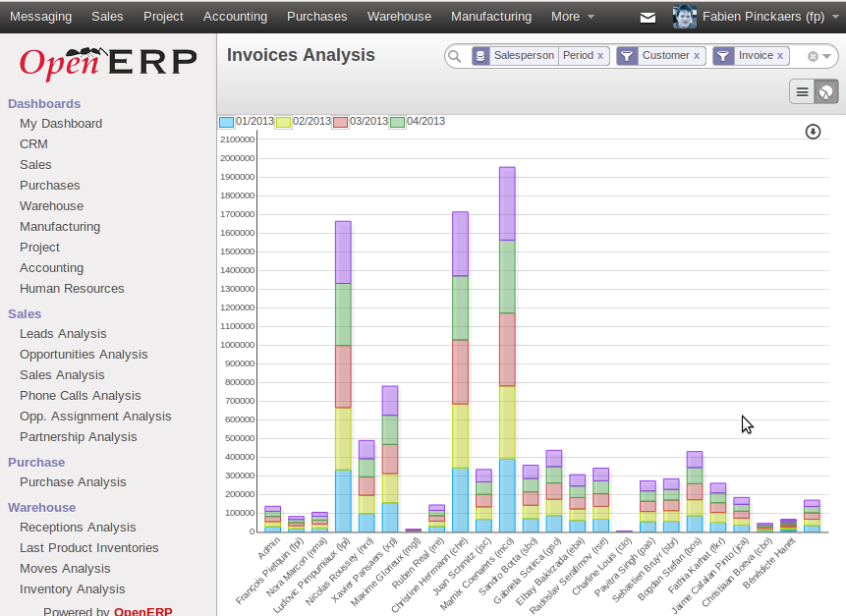The image size is (846, 616).
Task: Click the Invoice filter funnel icon
Action: [723, 56]
